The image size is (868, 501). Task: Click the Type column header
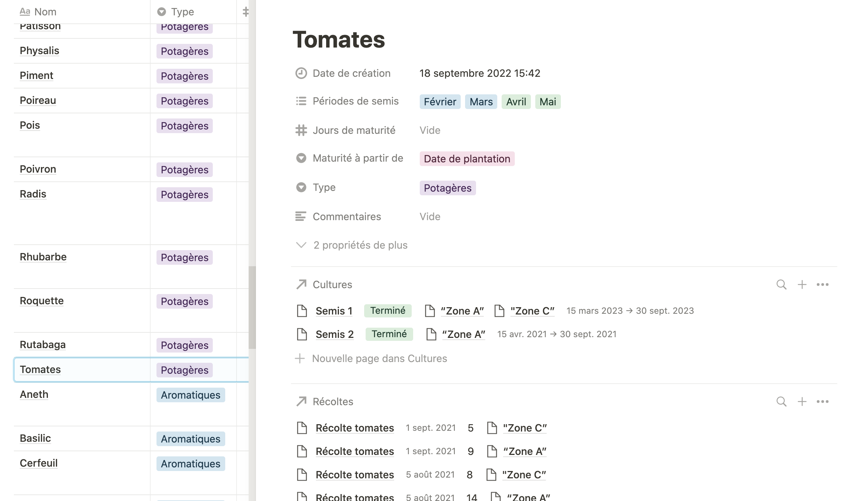[182, 12]
